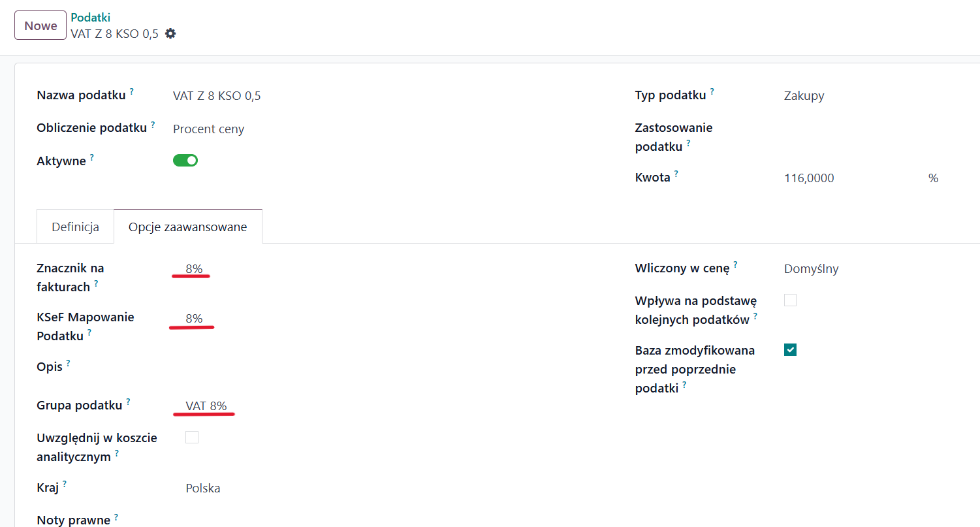Click the gear settings icon beside record name
This screenshot has height=527, width=980.
(x=170, y=33)
